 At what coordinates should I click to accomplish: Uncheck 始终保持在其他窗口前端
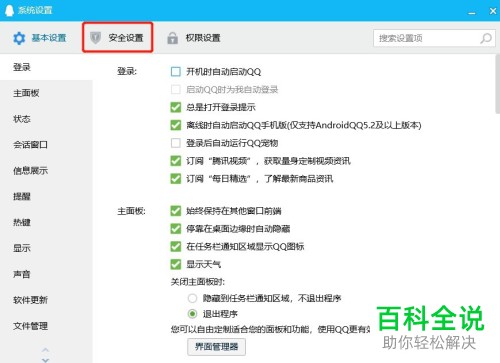(x=176, y=211)
